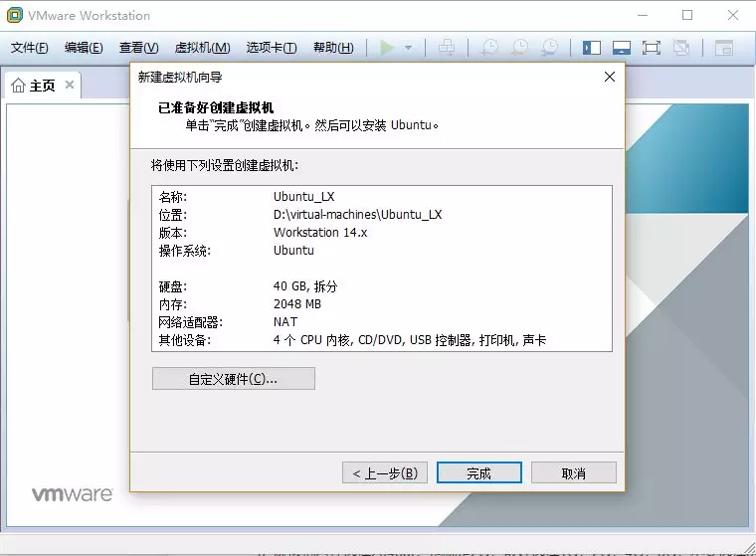Click the 自定义硬件(C)... button

coord(234,379)
